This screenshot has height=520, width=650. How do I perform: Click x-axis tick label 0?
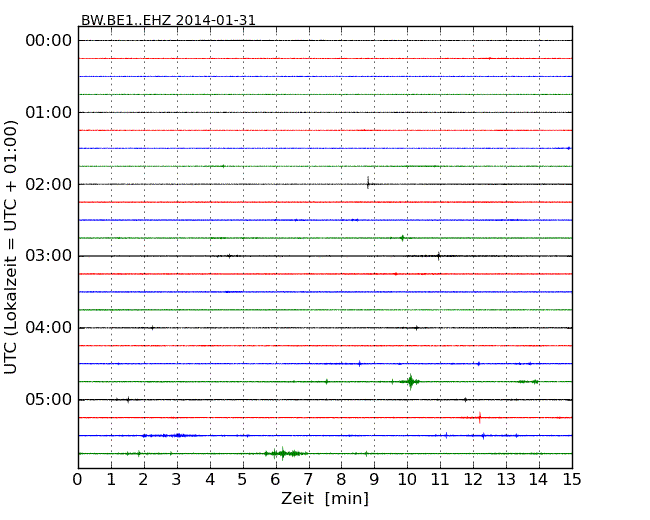[78, 480]
